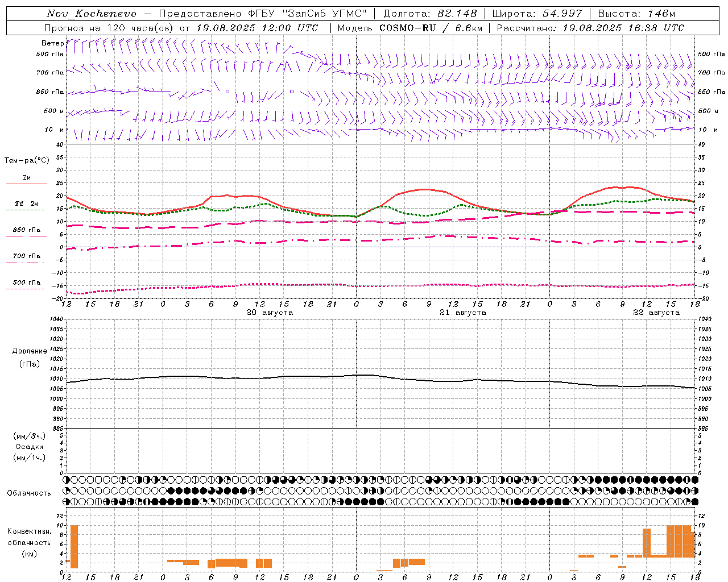Select the 20 августа date label

point(270,313)
